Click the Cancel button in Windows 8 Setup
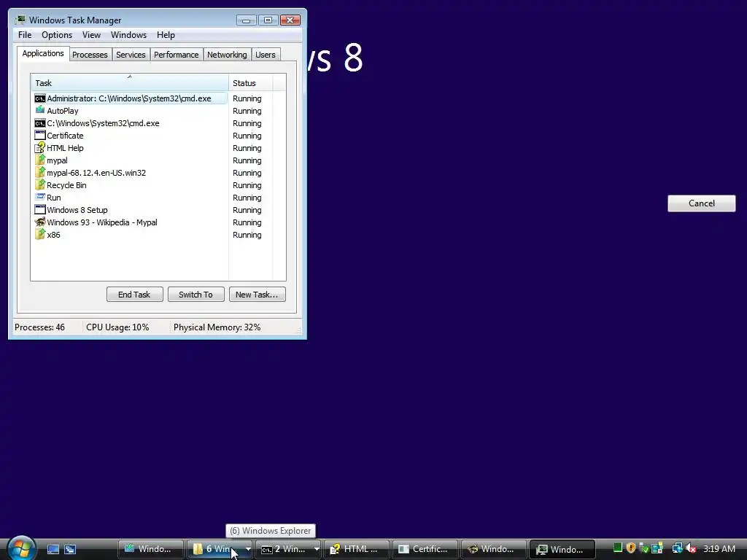747x560 pixels. click(x=701, y=203)
